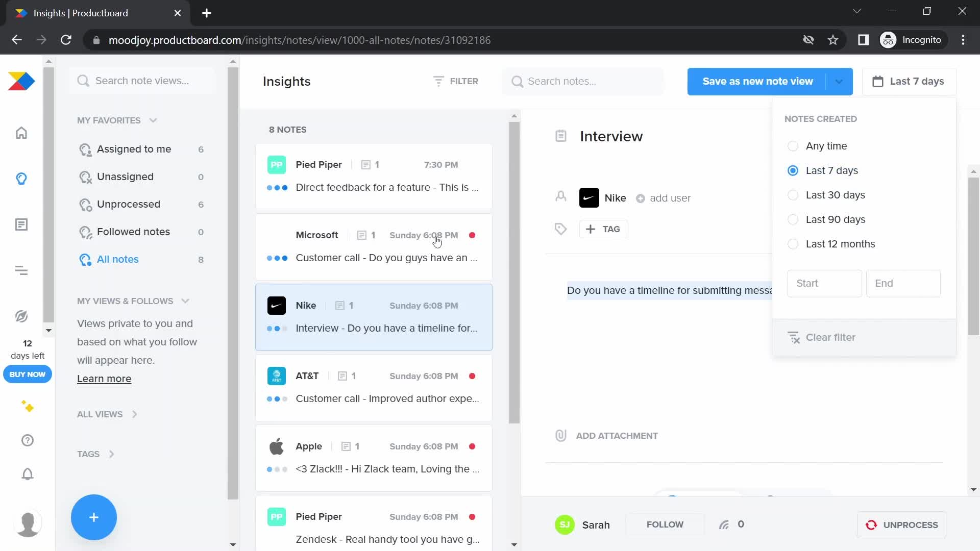
Task: Click the FOLLOW button
Action: pos(665,524)
